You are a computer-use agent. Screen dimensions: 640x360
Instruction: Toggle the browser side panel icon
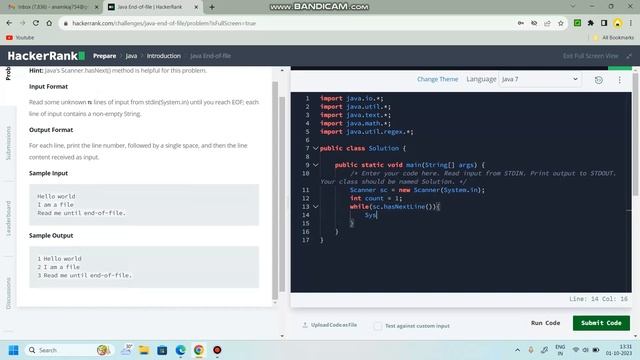[x=604, y=23]
